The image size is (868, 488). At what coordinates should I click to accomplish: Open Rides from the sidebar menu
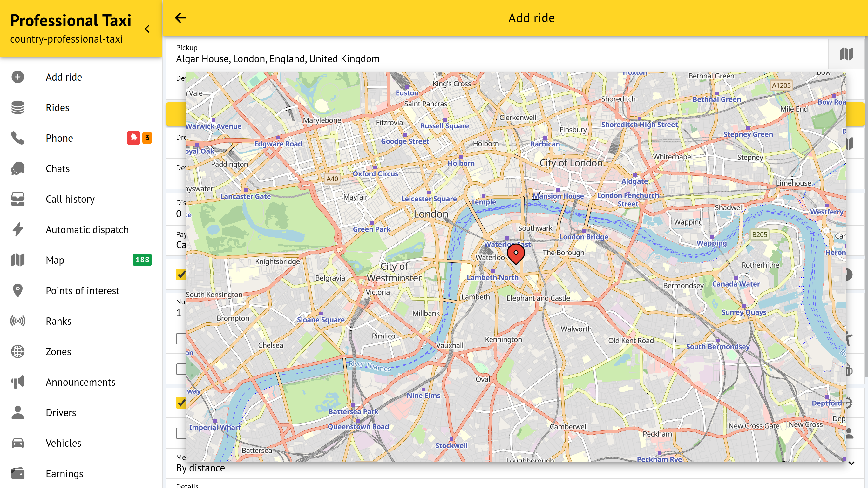pyautogui.click(x=57, y=107)
